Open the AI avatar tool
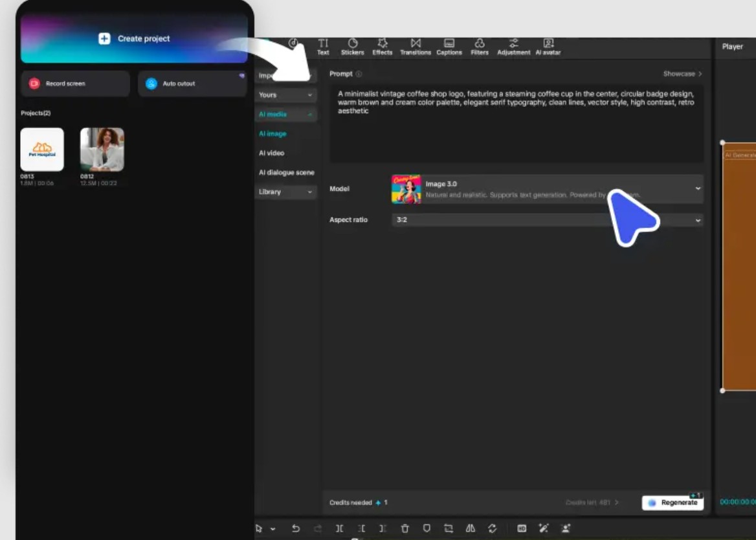 [x=548, y=46]
